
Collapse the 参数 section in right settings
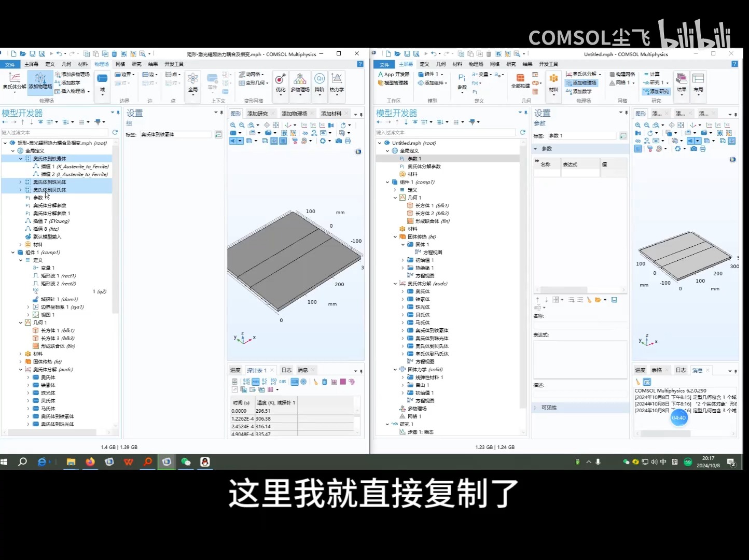click(536, 149)
